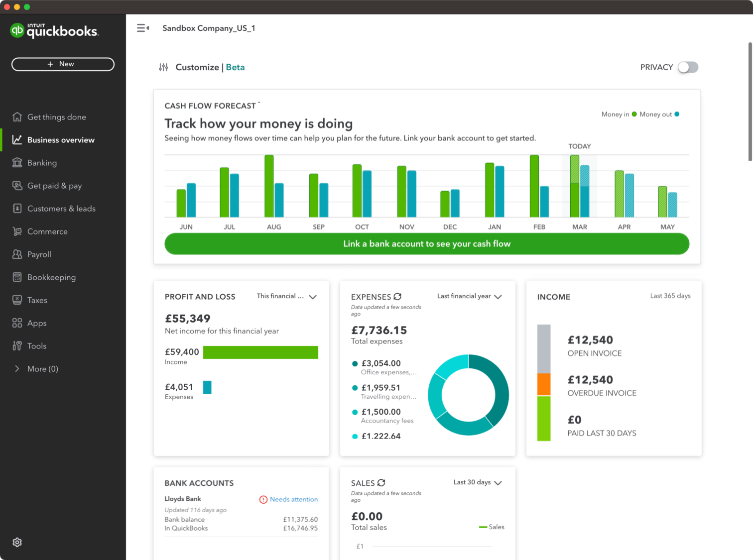Click the Payroll people icon
753x560 pixels.
point(17,254)
